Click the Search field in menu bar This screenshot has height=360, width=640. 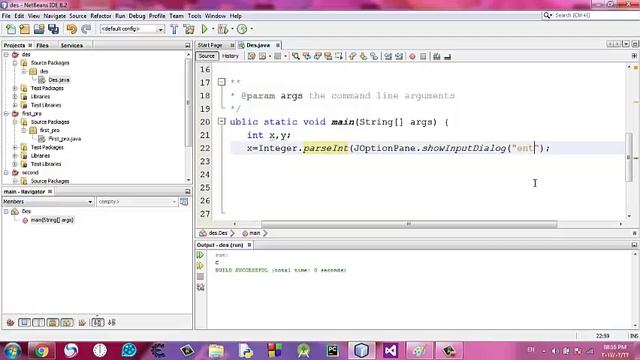tap(590, 15)
